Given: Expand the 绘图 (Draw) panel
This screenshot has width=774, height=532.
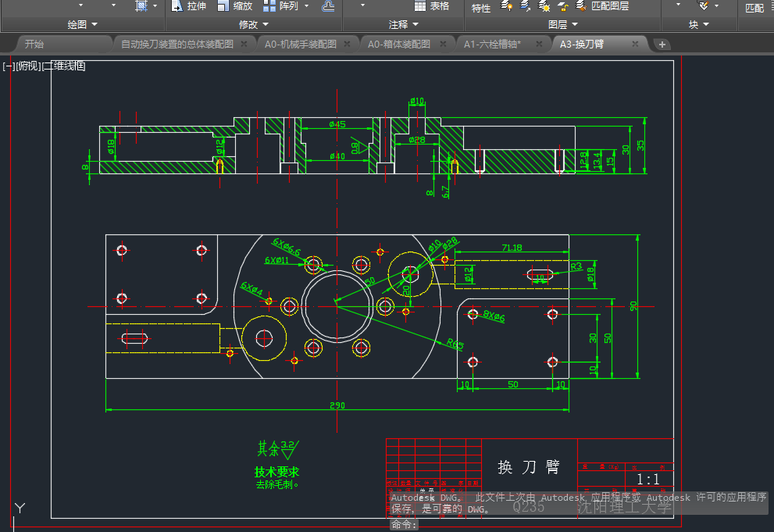Looking at the screenshot, I should (x=83, y=25).
